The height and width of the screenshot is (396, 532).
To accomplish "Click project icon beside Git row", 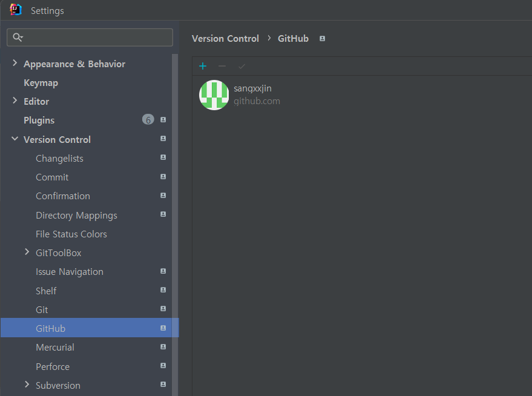I will [163, 309].
